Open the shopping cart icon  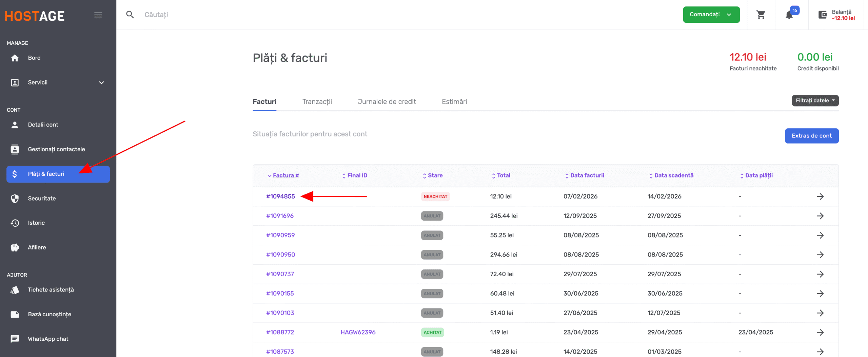[761, 15]
